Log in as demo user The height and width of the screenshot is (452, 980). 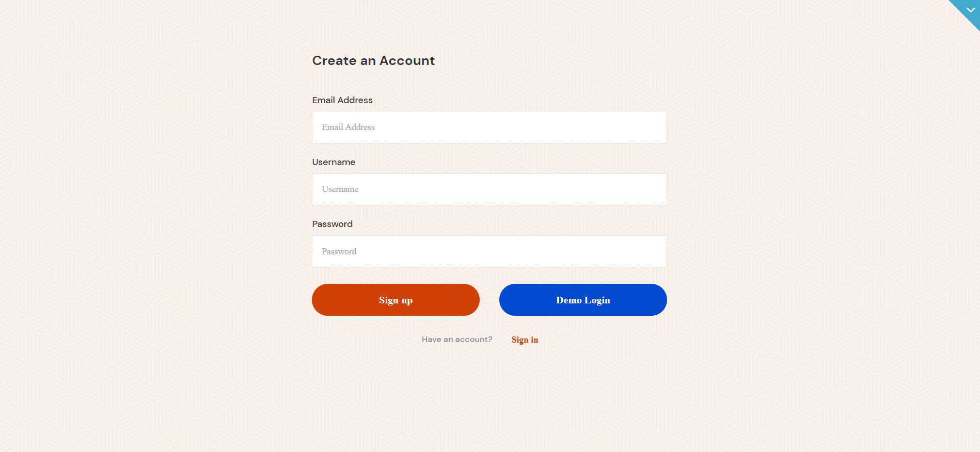point(583,300)
